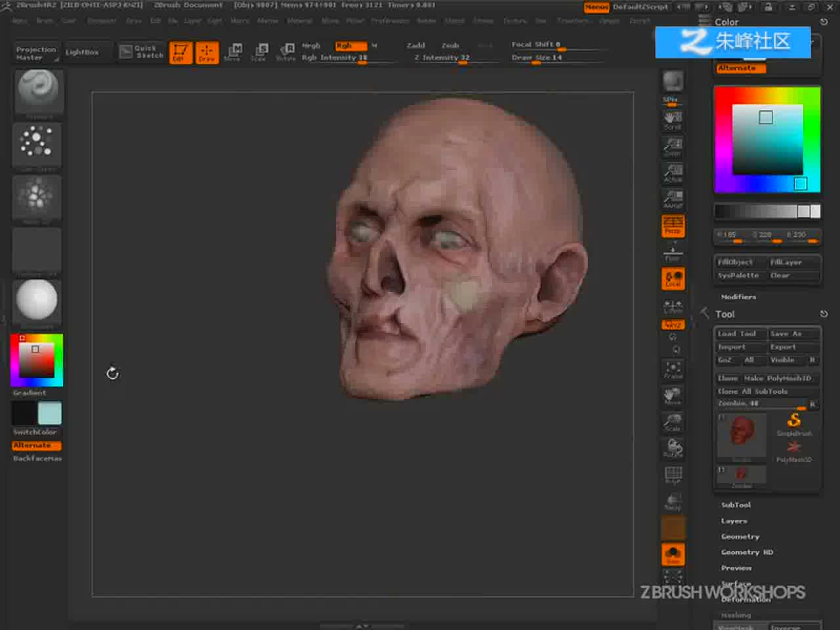The height and width of the screenshot is (630, 840).
Task: Toggle the Local symmetry button
Action: pyautogui.click(x=673, y=279)
